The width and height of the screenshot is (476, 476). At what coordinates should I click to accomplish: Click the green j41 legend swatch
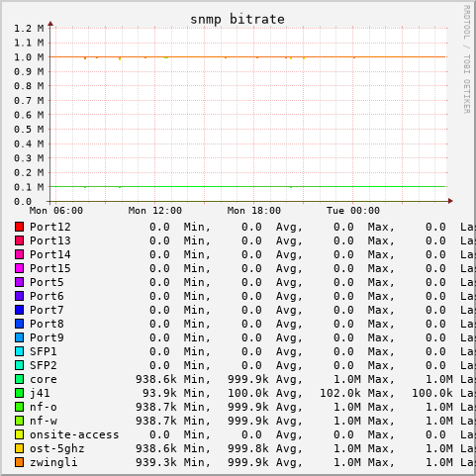tap(20, 393)
